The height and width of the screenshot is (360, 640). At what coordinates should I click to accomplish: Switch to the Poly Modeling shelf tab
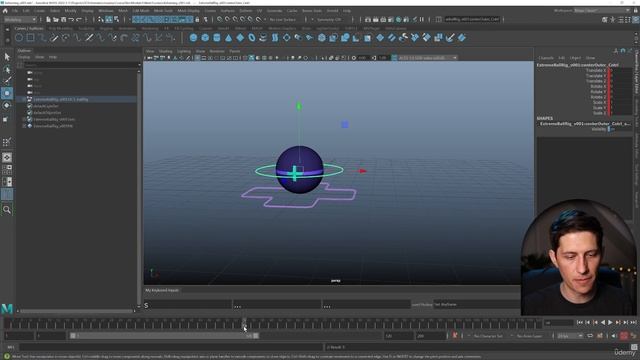[60, 29]
